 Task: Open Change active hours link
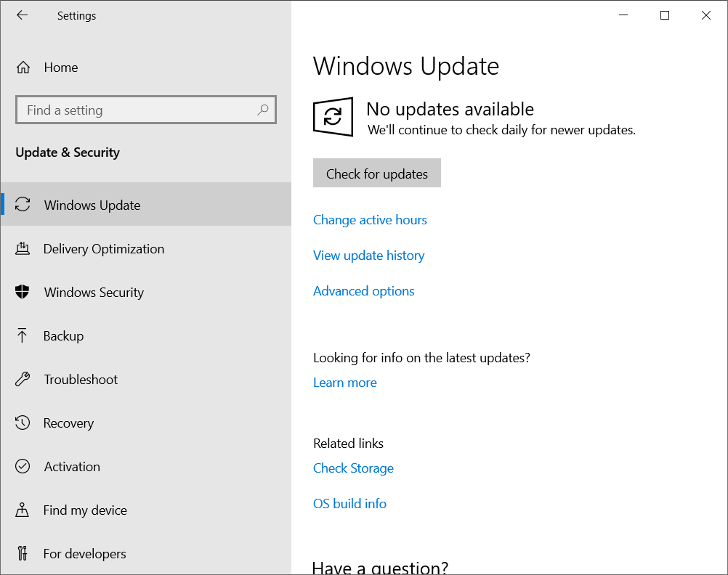click(370, 219)
